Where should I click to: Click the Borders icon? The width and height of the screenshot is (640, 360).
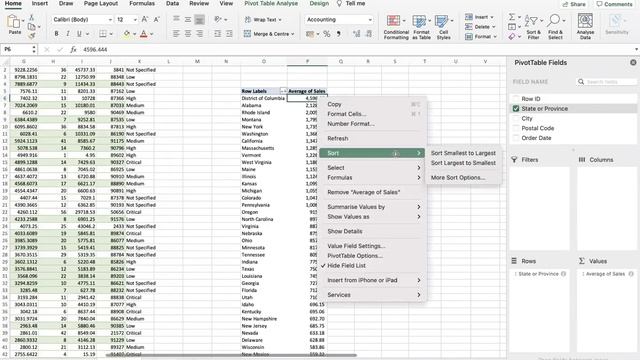tap(103, 34)
